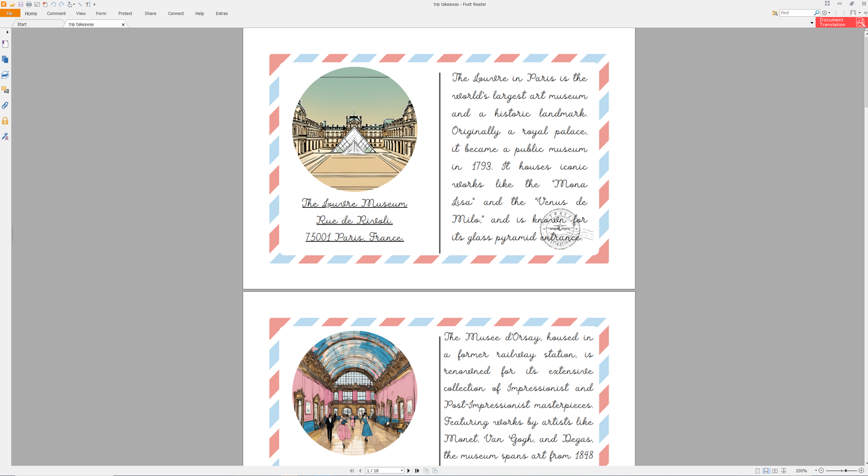Click the Redo arrow in quick access toolbar
The image size is (868, 476).
coord(61,4)
